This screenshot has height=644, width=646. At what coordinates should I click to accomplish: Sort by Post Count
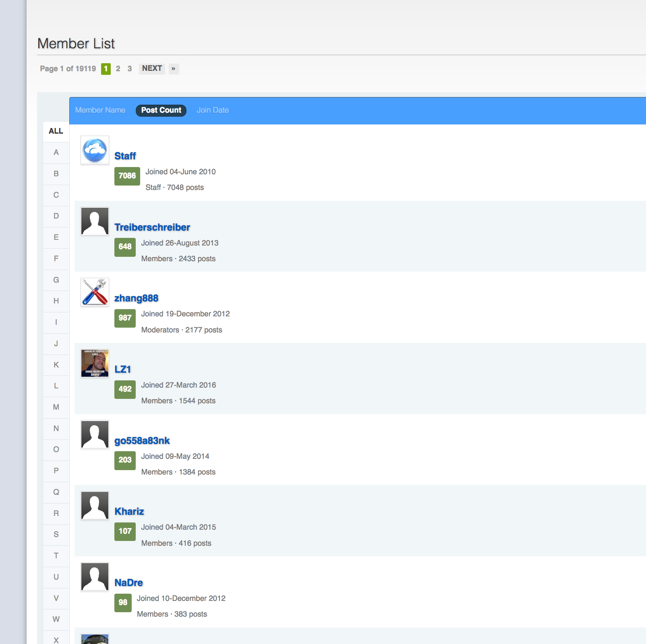click(x=161, y=110)
